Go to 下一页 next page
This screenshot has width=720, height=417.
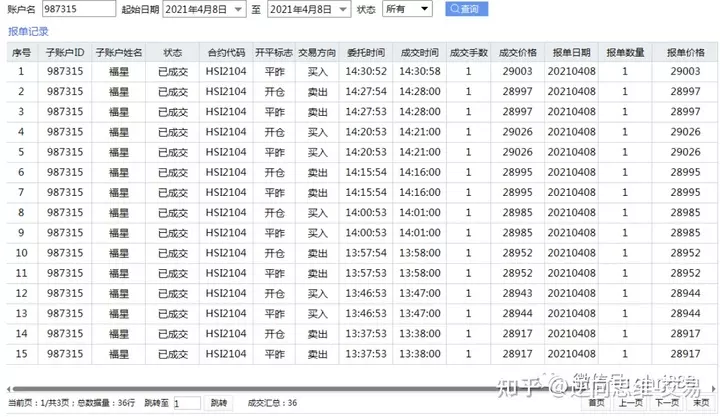click(667, 403)
